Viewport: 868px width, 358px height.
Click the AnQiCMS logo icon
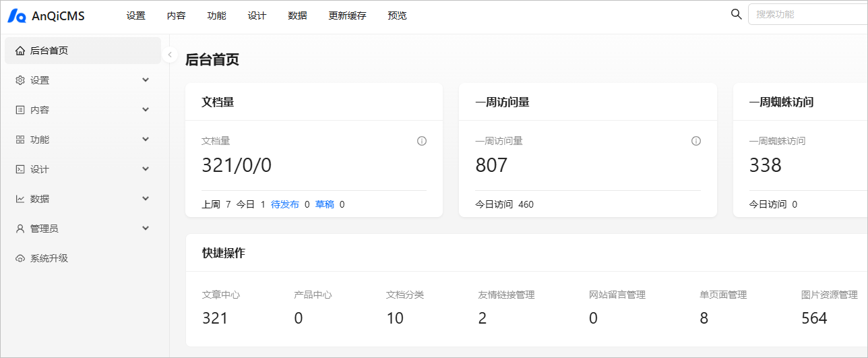[17, 16]
